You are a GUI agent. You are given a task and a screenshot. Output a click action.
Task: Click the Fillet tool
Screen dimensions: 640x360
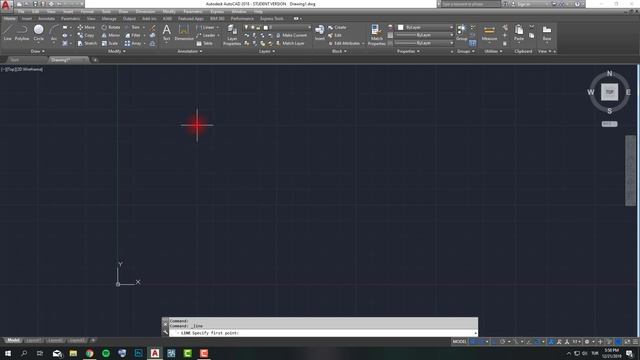point(133,36)
